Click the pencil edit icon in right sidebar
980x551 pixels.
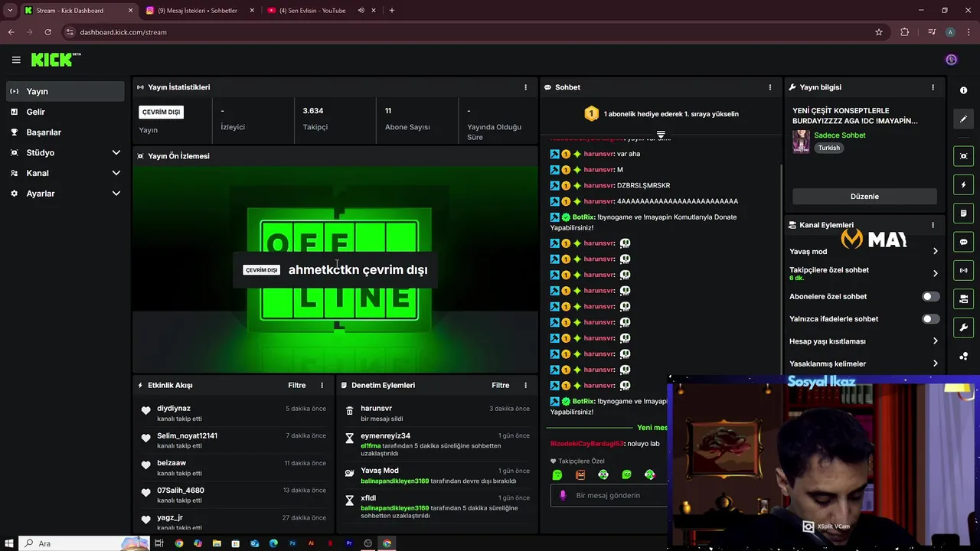pos(963,119)
